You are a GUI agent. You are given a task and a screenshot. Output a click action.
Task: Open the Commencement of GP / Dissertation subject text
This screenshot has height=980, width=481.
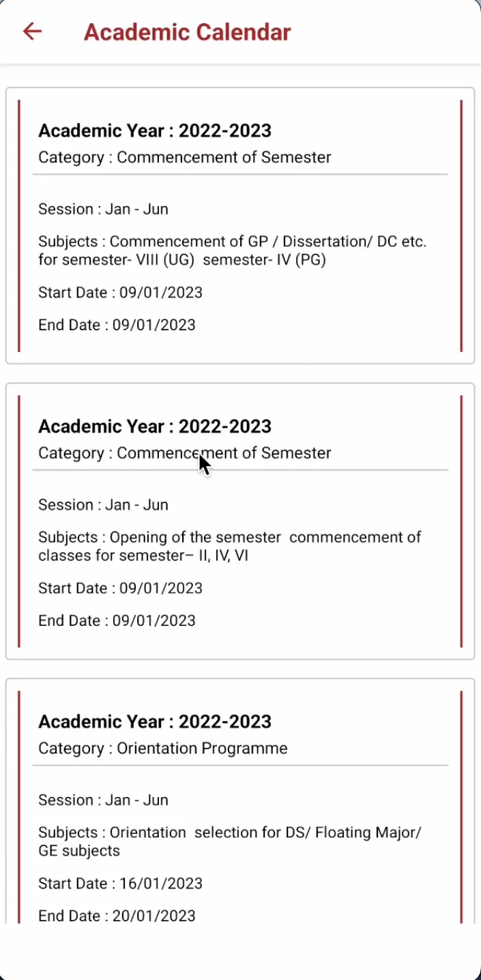pos(232,250)
